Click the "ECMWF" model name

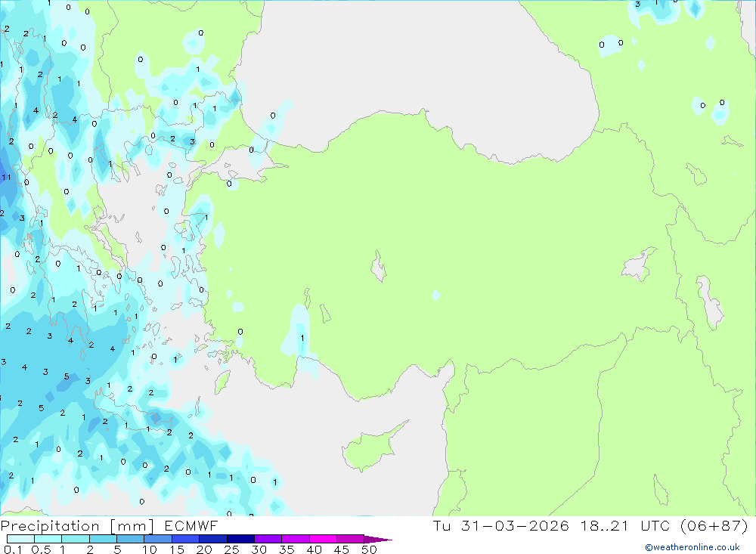191,526
